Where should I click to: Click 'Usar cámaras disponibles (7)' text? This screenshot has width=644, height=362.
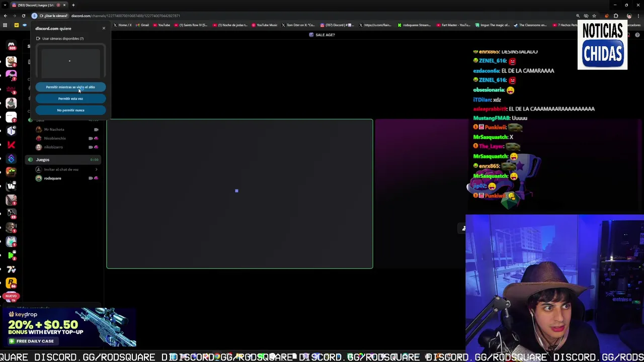63,39
